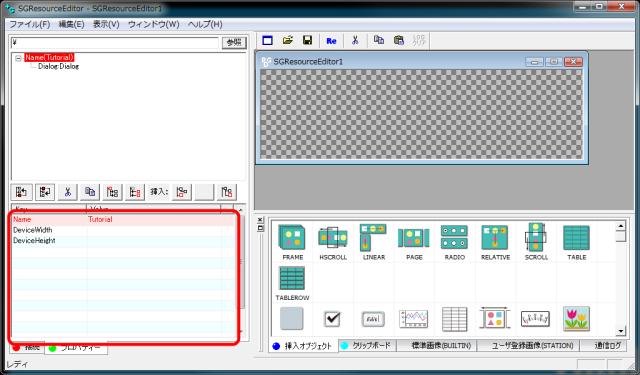Pick the line graph object
Viewport: 640px width, 375px height.
[x=413, y=319]
